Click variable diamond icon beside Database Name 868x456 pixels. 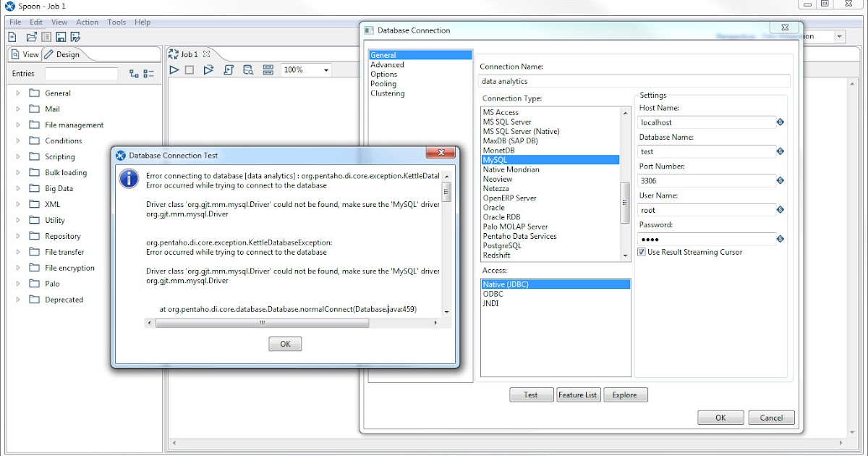pyautogui.click(x=780, y=151)
